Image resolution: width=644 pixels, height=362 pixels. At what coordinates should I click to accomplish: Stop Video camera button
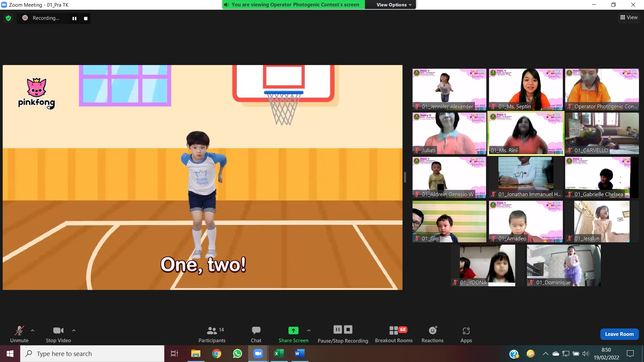click(x=58, y=334)
